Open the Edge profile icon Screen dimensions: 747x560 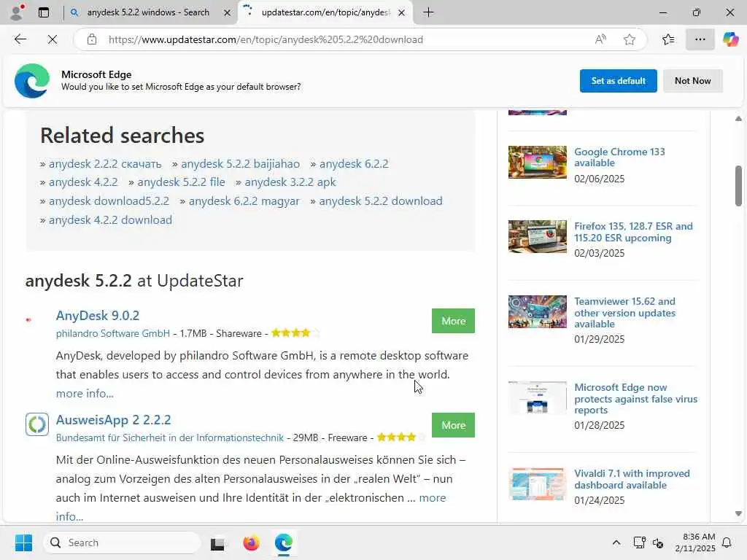point(17,12)
